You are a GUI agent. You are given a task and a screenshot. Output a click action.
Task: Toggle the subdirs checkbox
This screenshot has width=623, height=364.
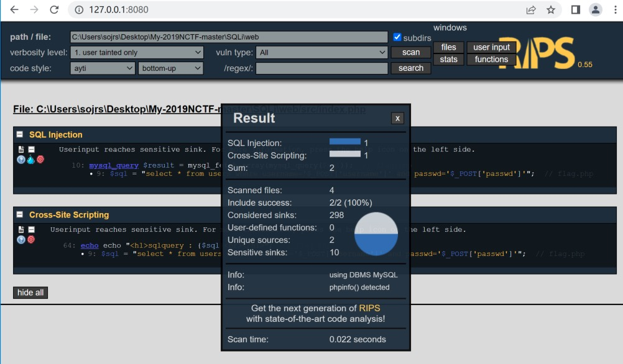[397, 37]
